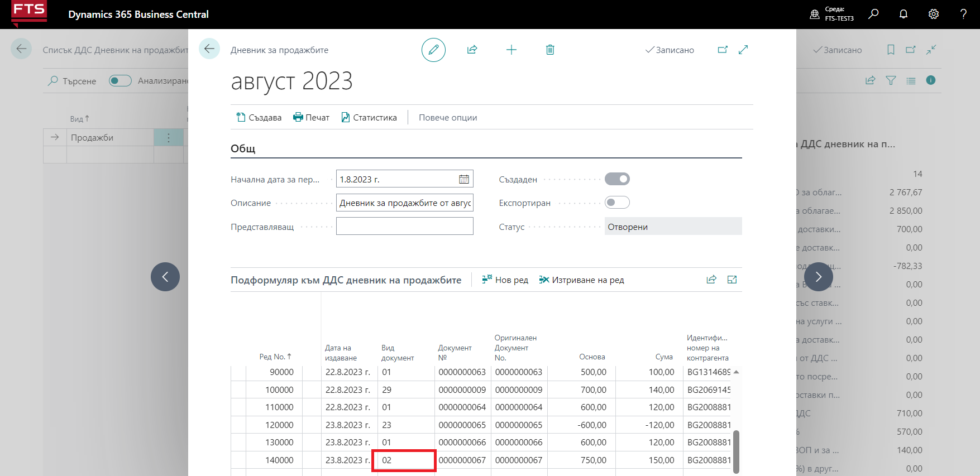
Task: Click bookmark icon in background page
Action: pos(891,50)
